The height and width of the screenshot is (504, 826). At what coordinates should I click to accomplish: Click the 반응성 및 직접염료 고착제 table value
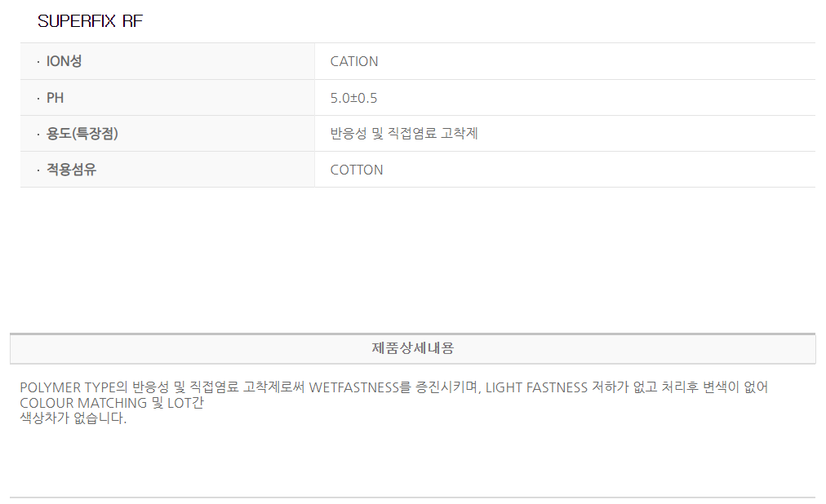404,134
